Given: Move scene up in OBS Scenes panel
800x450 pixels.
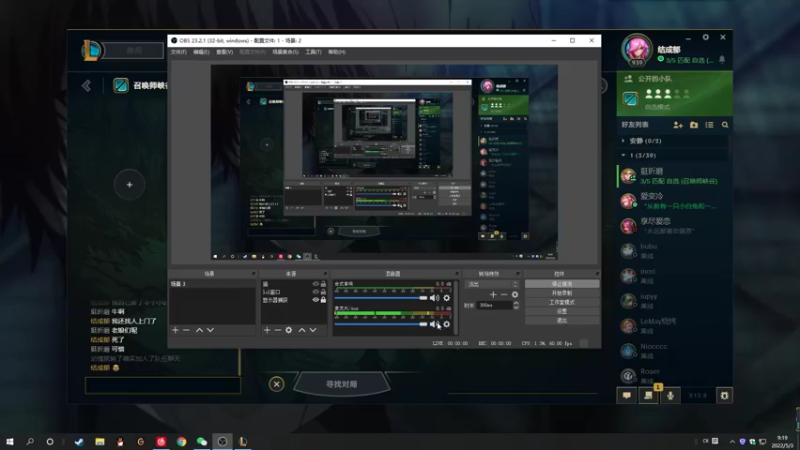Looking at the screenshot, I should point(199,330).
